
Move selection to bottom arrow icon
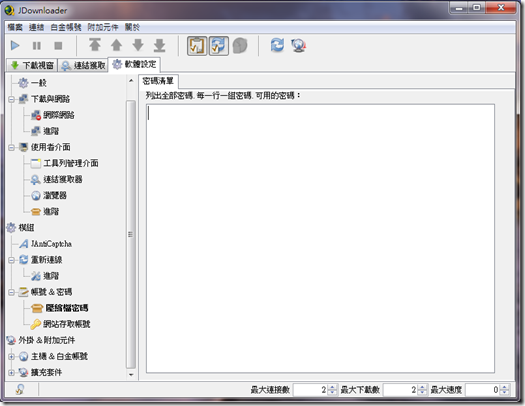(159, 45)
